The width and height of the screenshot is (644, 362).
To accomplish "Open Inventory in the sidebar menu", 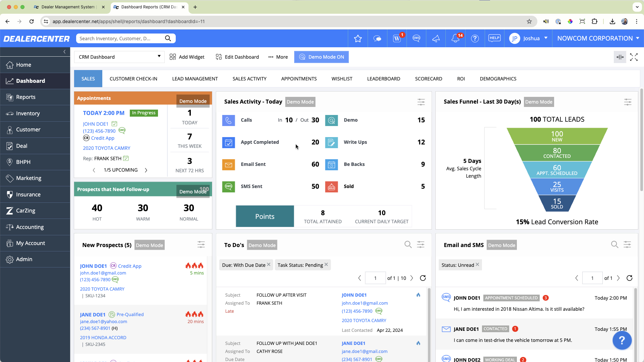I will tap(28, 113).
